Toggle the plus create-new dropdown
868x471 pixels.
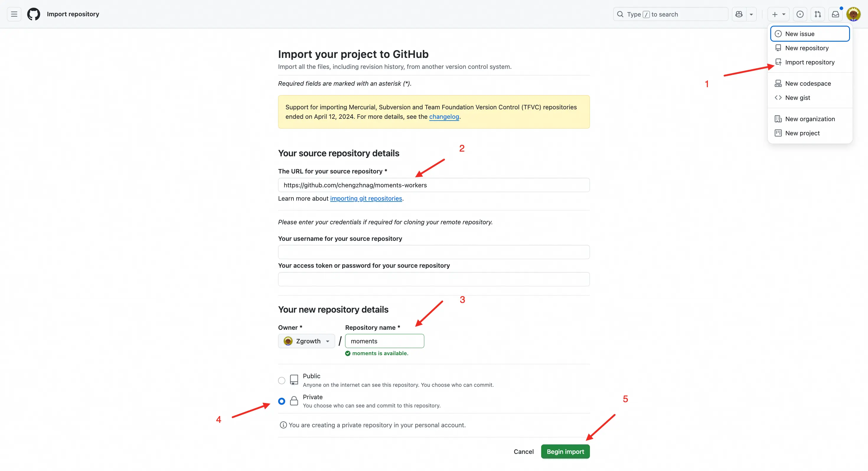pyautogui.click(x=778, y=14)
